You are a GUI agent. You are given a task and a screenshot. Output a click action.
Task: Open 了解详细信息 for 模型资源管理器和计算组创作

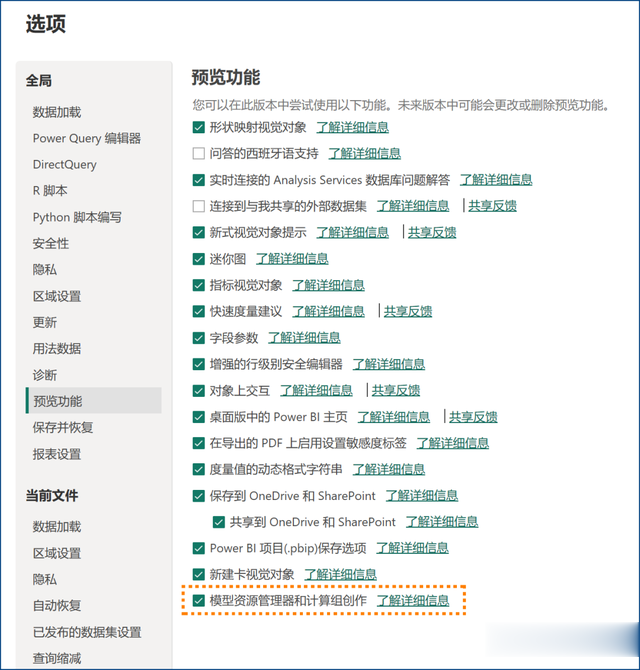(x=413, y=601)
